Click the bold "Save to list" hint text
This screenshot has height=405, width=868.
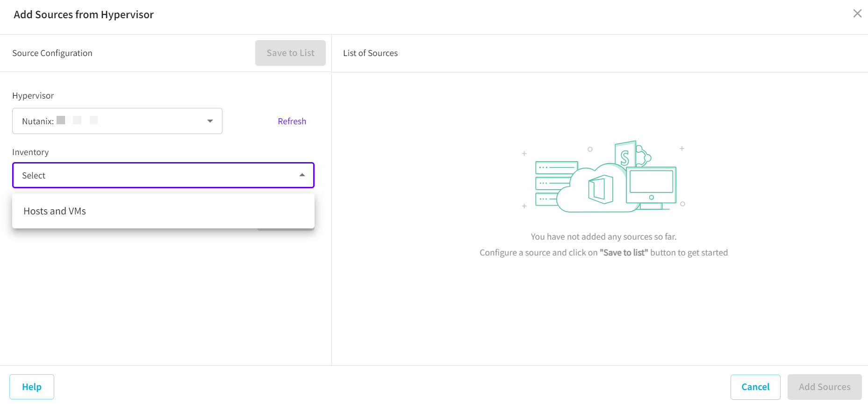[x=624, y=253]
